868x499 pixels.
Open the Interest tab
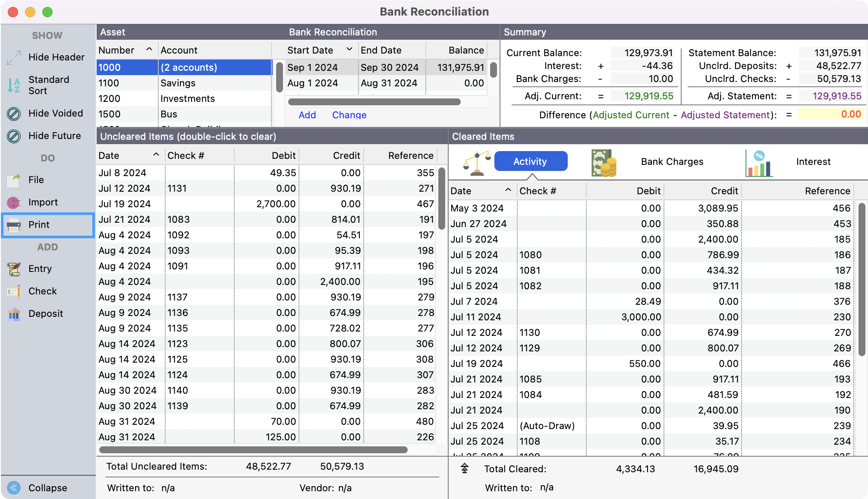click(813, 162)
